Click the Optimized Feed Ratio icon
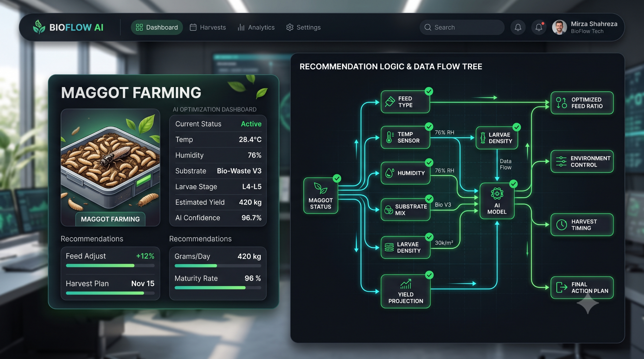644x359 pixels. click(x=561, y=103)
